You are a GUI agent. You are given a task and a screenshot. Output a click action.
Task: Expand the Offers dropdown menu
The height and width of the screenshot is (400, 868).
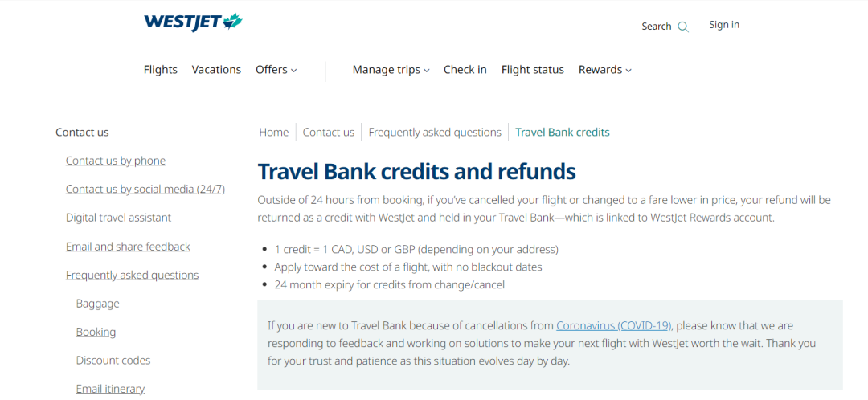(x=276, y=70)
